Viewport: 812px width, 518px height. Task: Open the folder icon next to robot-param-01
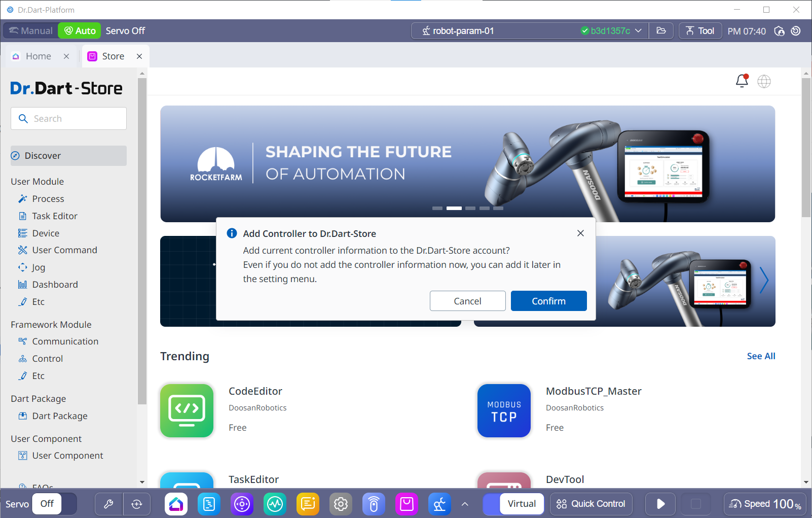point(661,31)
